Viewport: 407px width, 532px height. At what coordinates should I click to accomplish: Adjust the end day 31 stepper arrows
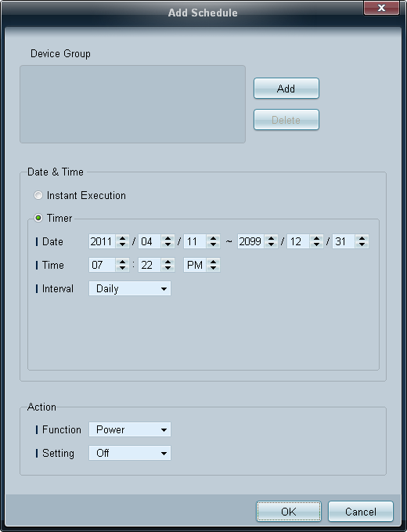point(362,241)
